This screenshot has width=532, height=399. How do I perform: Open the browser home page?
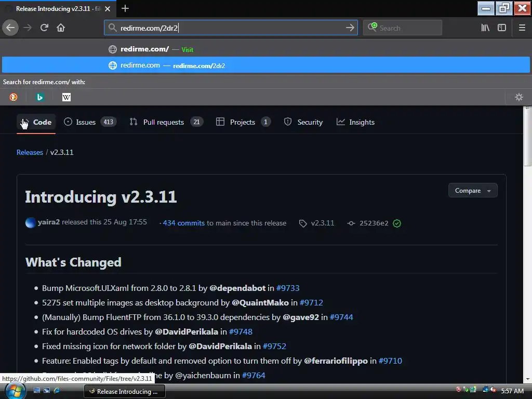[61, 28]
